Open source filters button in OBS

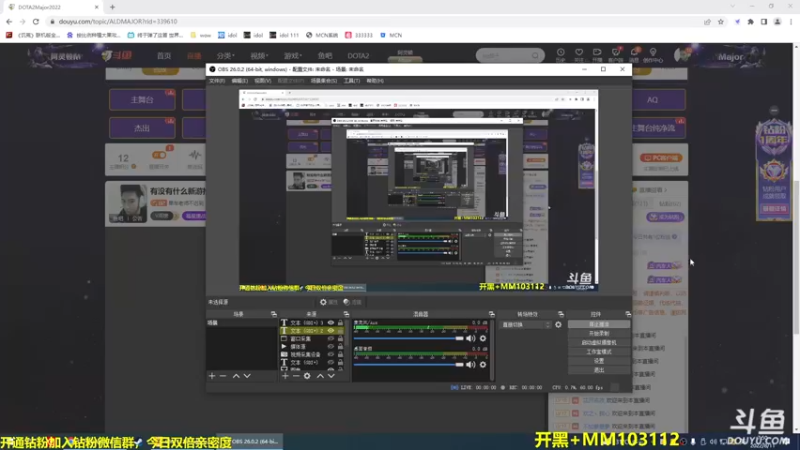click(352, 302)
